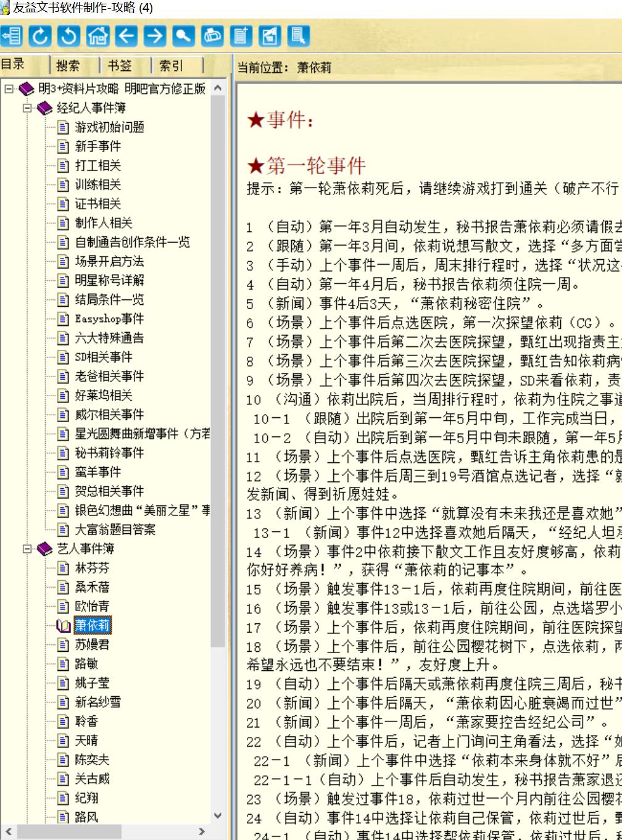Click the refresh clockwise arrow icon
This screenshot has height=840, width=622.
(41, 36)
